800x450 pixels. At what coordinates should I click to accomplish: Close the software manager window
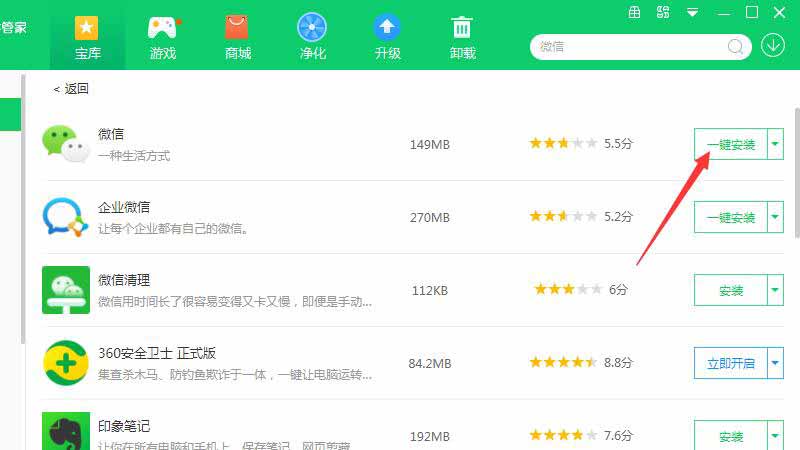pos(779,12)
